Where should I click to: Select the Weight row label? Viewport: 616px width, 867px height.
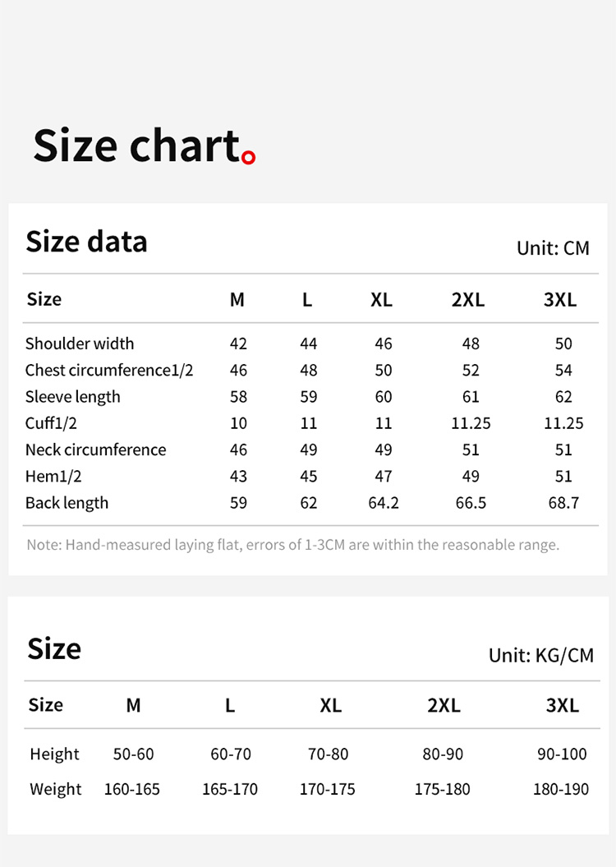(56, 789)
